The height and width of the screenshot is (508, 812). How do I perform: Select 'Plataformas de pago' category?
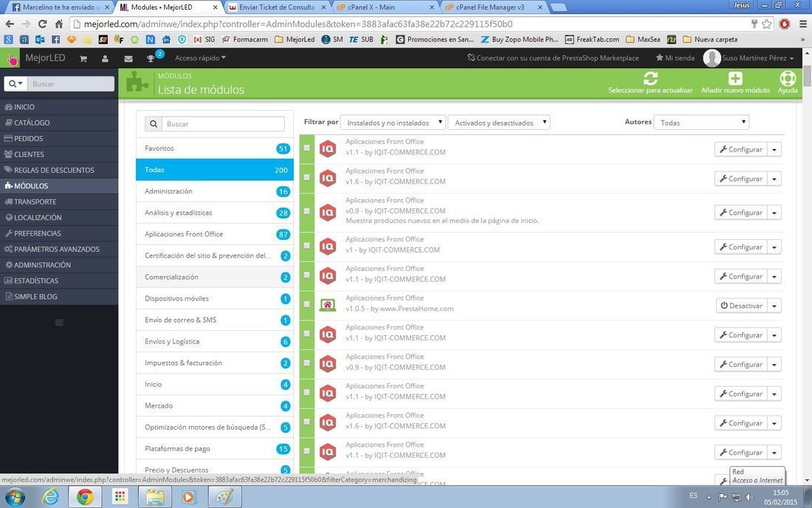click(214, 448)
